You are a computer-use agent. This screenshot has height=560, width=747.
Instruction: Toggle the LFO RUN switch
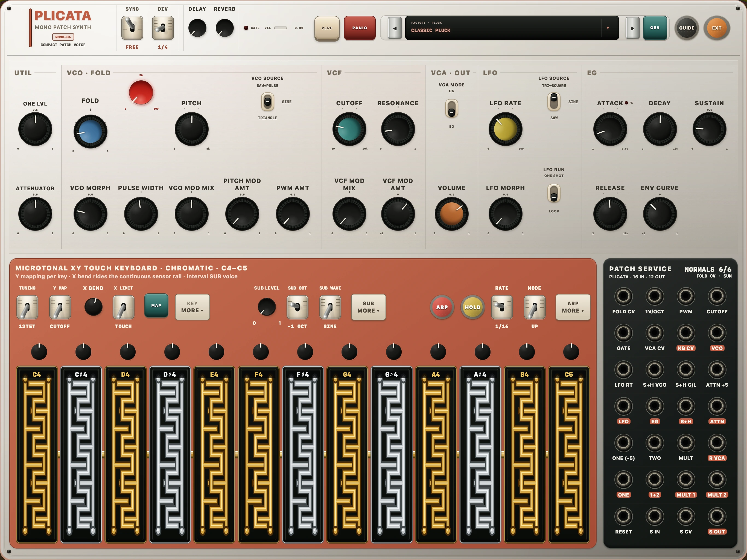554,193
